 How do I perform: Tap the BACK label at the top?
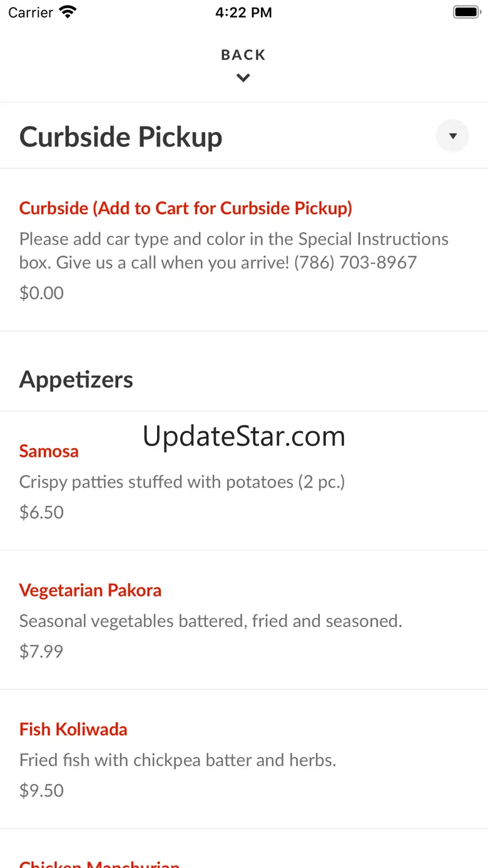(243, 55)
